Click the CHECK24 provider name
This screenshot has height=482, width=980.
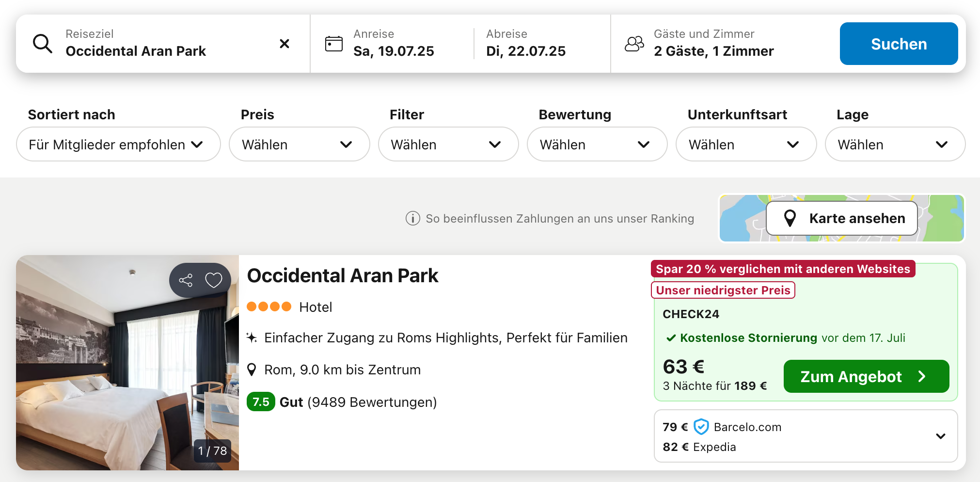point(691,314)
